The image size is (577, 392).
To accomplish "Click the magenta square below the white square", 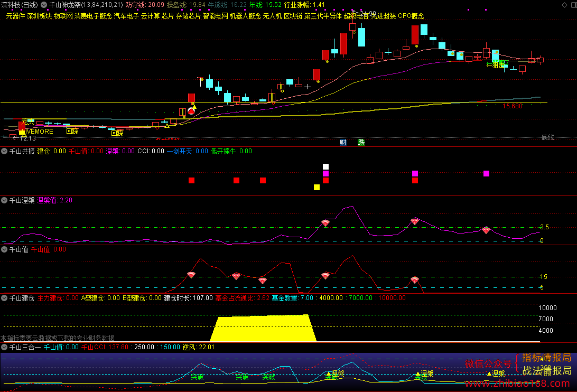I will coord(325,173).
